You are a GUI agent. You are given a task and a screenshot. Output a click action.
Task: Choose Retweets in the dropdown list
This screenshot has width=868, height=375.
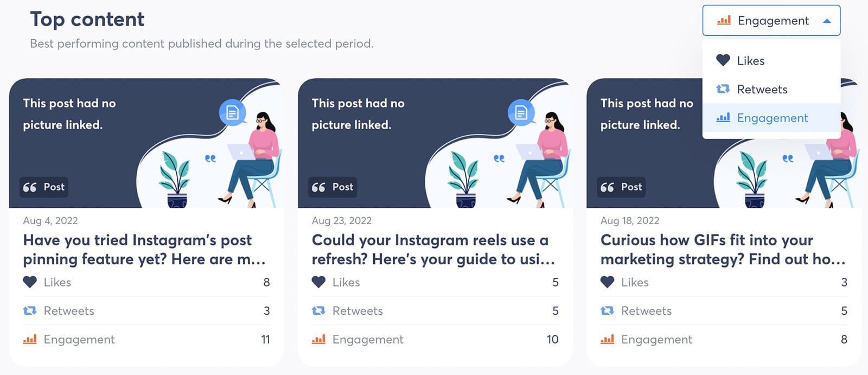(x=771, y=90)
